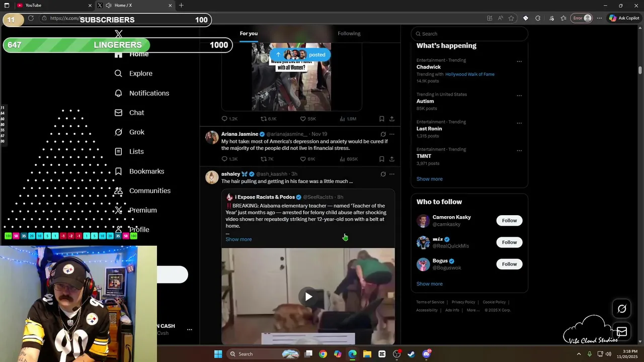The width and height of the screenshot is (644, 362).
Task: Open Chat in the X sidebar
Action: 129,113
